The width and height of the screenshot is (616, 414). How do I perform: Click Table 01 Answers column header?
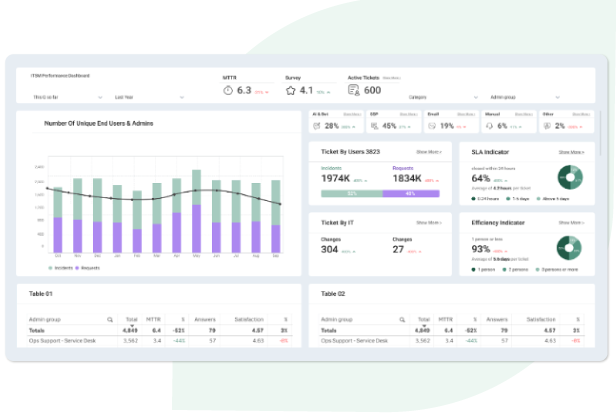tap(205, 319)
